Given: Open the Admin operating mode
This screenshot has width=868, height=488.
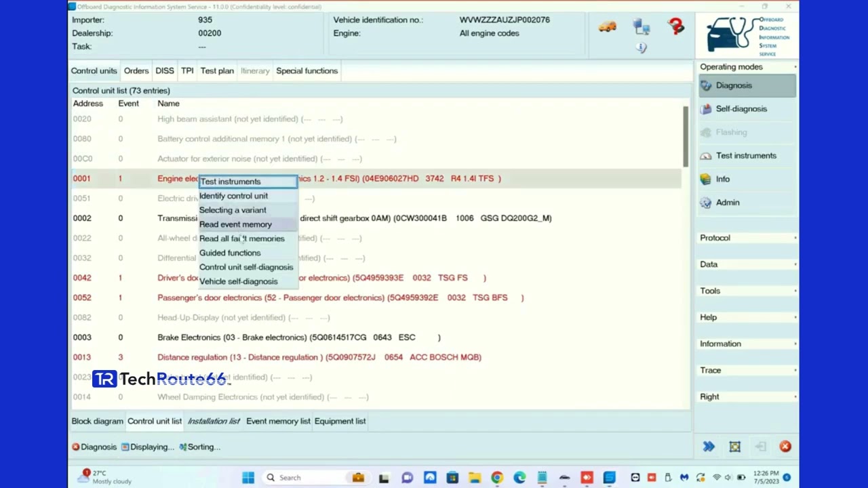Looking at the screenshot, I should (747, 202).
